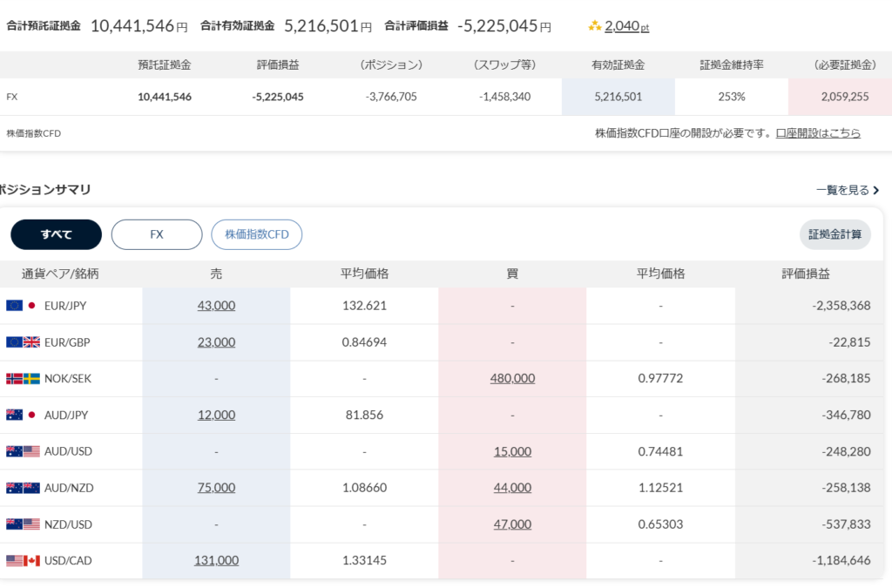Click NOK/SEK buy quantity 480,000
This screenshot has width=892, height=588.
(512, 379)
